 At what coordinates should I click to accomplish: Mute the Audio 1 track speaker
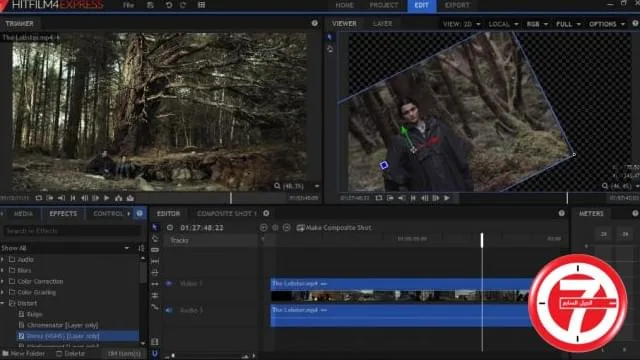coord(169,310)
